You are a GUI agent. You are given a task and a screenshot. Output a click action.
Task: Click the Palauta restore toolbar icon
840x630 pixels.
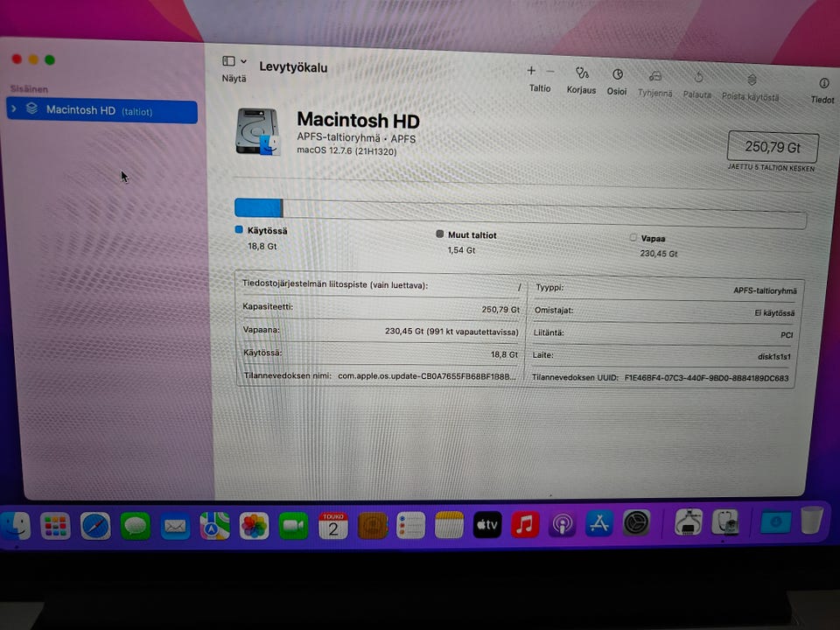pyautogui.click(x=698, y=78)
